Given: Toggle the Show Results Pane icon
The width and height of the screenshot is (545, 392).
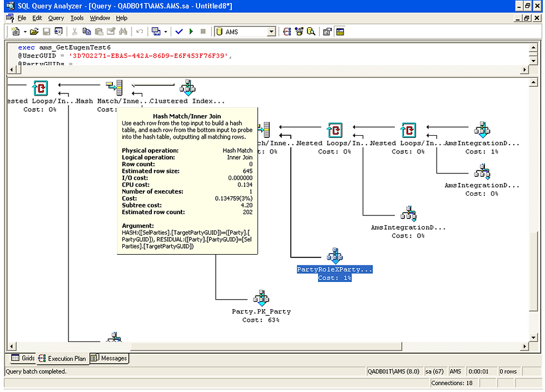Looking at the screenshot, I should click(340, 32).
